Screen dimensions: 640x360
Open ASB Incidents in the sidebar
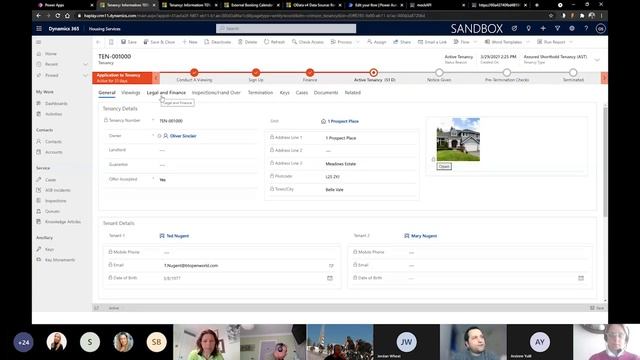[58, 191]
